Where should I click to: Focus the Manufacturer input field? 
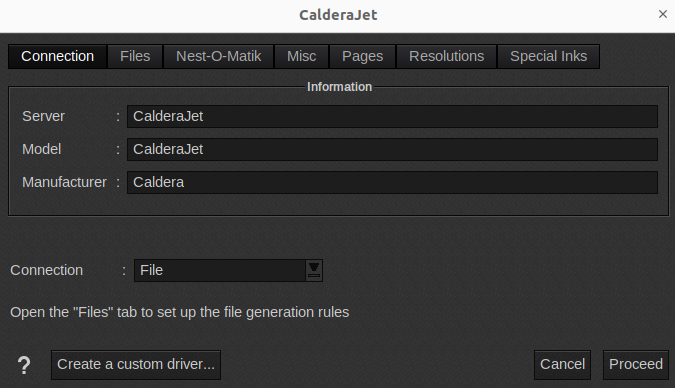392,182
